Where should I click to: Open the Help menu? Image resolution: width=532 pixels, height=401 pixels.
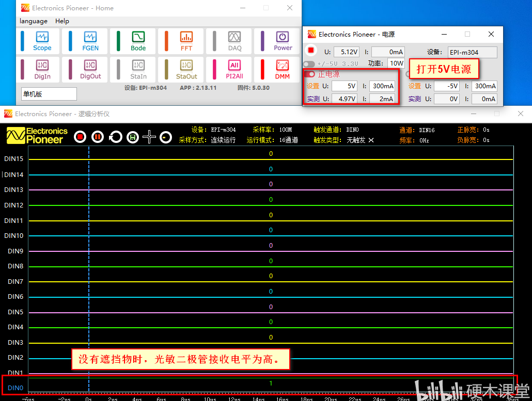(62, 21)
